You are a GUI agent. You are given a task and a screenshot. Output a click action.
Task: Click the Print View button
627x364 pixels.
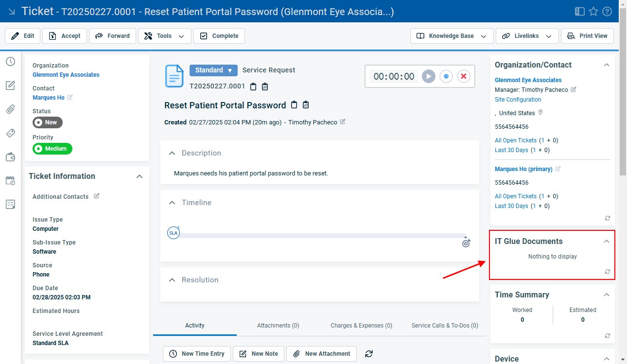[x=588, y=36]
